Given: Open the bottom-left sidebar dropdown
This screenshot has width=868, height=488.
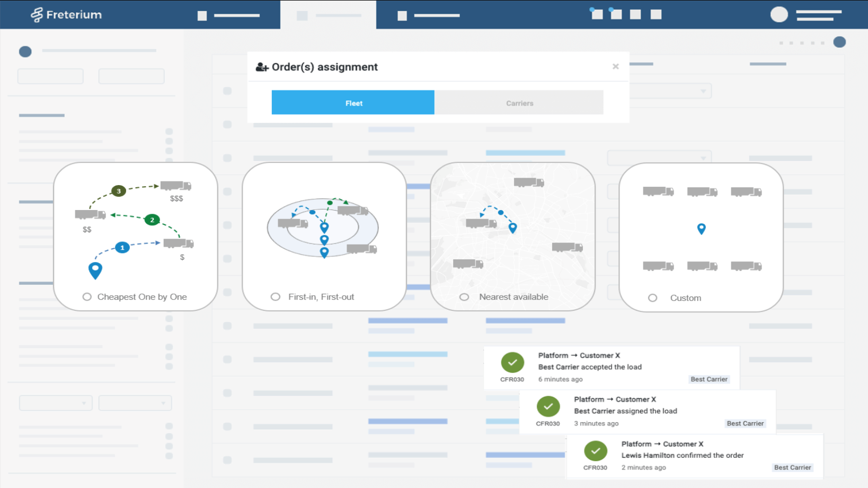Looking at the screenshot, I should pos(56,403).
